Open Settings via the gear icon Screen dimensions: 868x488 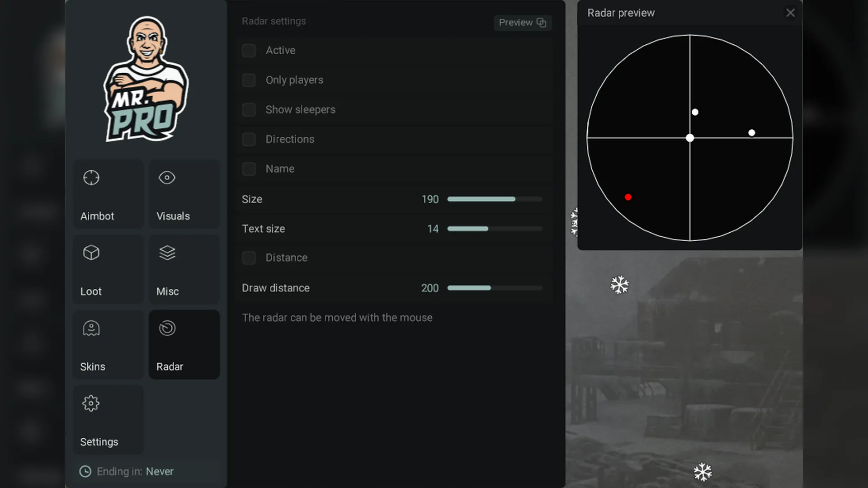click(x=91, y=403)
